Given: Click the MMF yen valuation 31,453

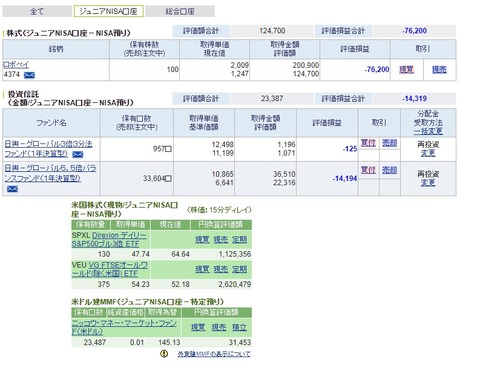Looking at the screenshot, I should (x=240, y=342).
